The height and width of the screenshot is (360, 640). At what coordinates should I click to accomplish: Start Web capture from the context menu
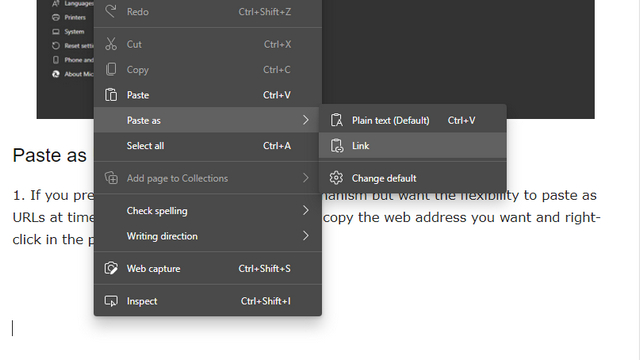point(208,268)
